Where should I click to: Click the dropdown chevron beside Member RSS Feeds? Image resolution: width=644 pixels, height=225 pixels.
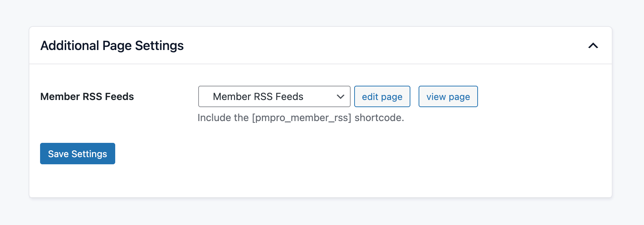pyautogui.click(x=340, y=96)
